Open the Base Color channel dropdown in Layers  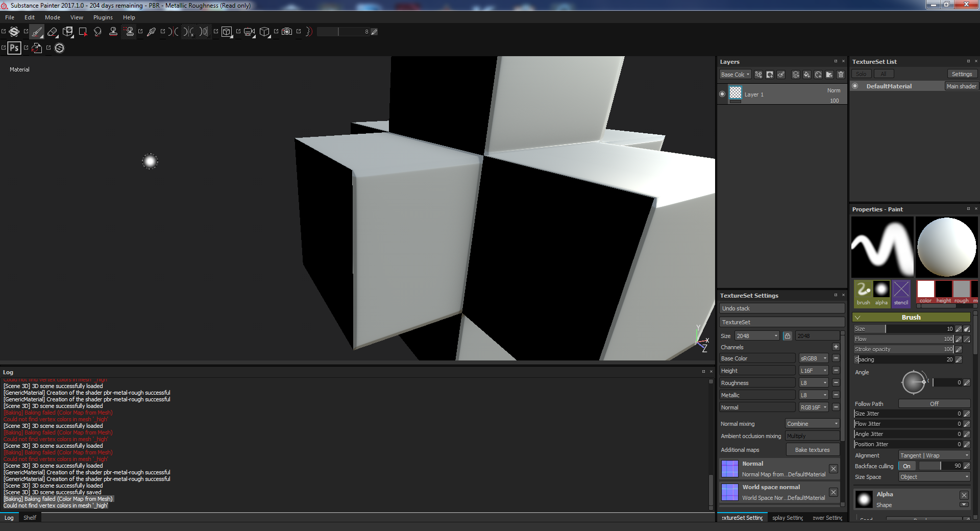tap(735, 75)
